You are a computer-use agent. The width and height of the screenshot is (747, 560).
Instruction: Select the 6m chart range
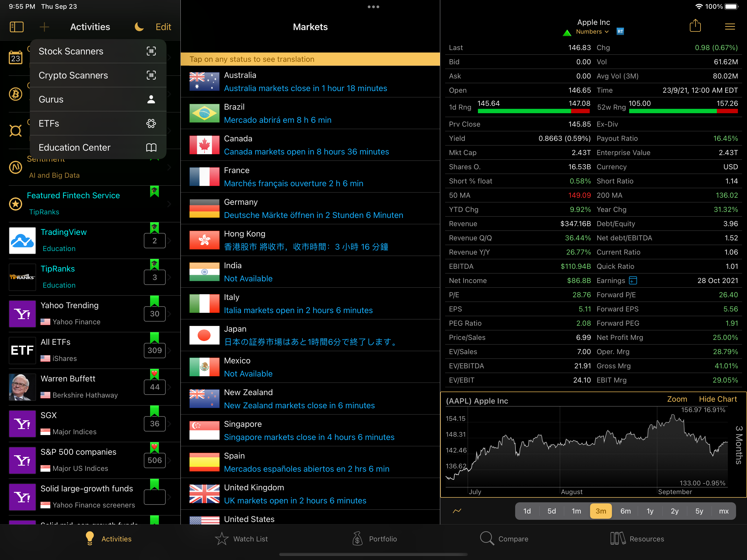tap(625, 511)
